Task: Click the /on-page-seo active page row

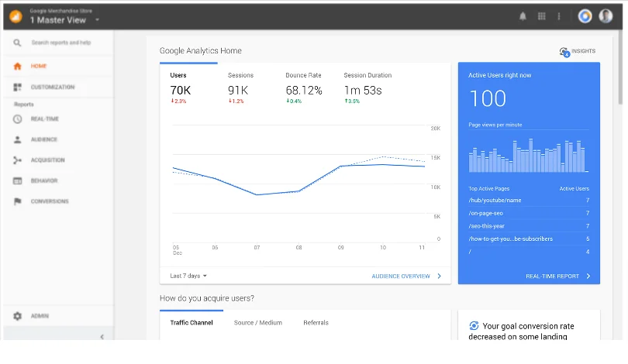Action: point(529,213)
